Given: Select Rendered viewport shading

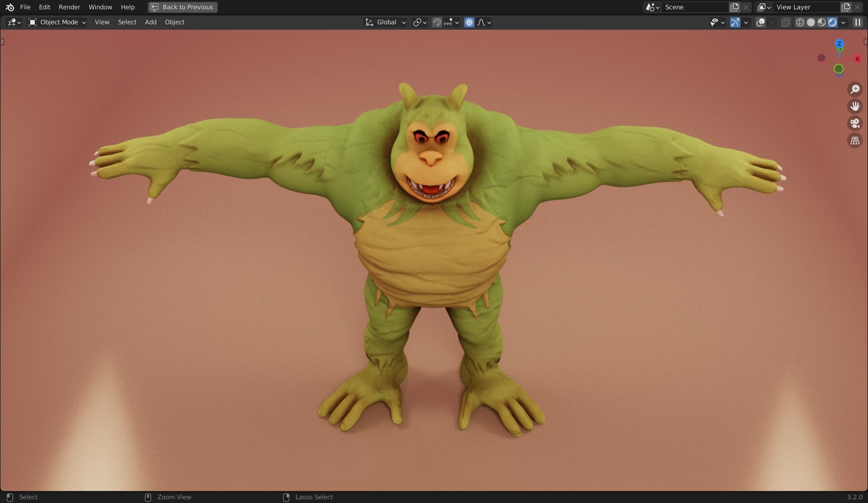Looking at the screenshot, I should (x=832, y=22).
